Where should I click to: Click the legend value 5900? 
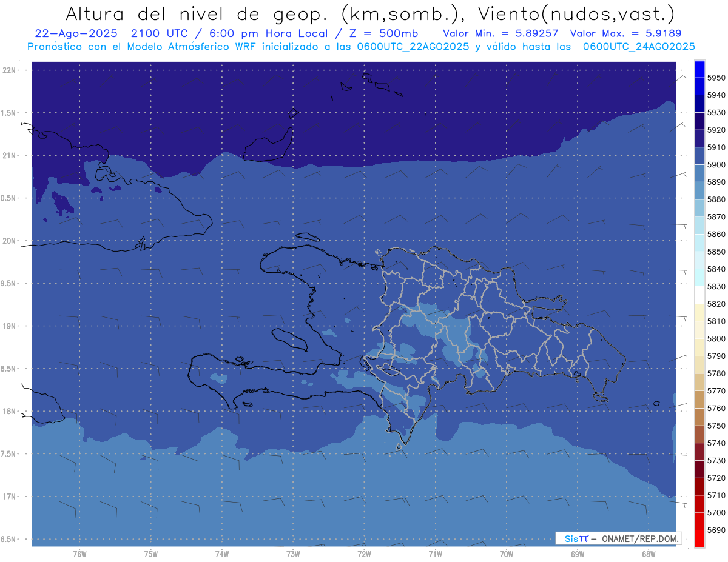click(716, 165)
